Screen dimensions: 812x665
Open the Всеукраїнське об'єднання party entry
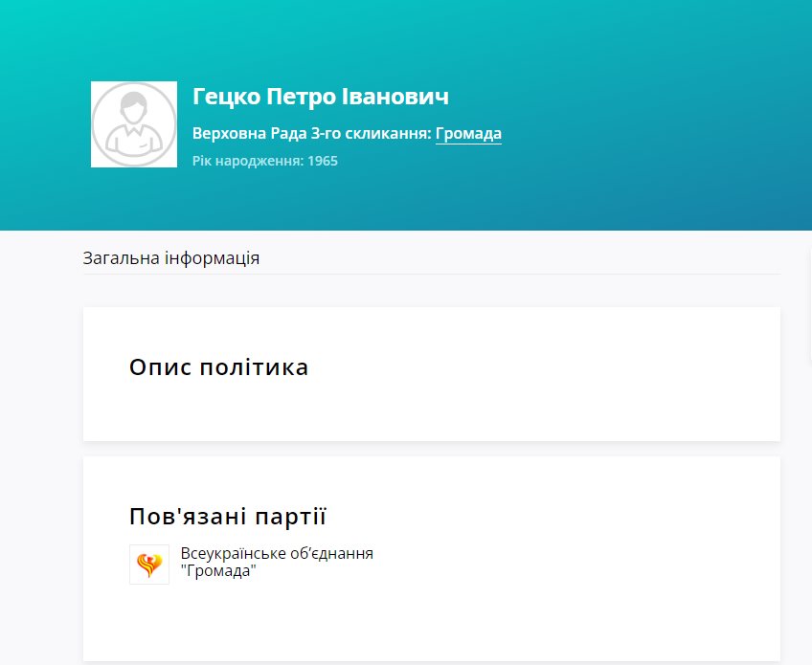[x=276, y=554]
